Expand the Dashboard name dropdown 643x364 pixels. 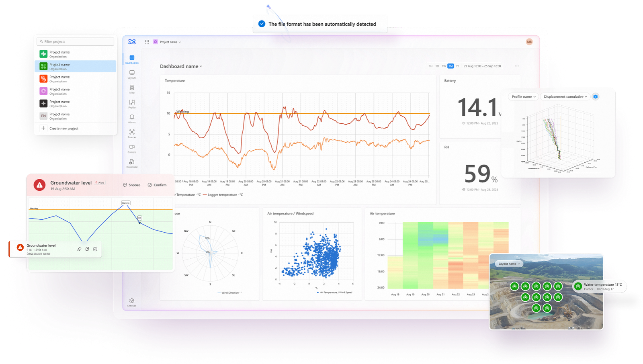[181, 66]
